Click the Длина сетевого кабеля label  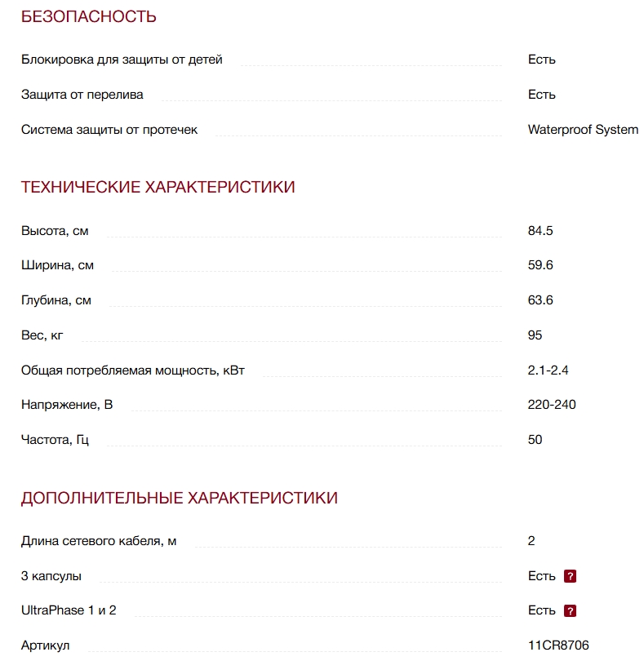click(99, 541)
